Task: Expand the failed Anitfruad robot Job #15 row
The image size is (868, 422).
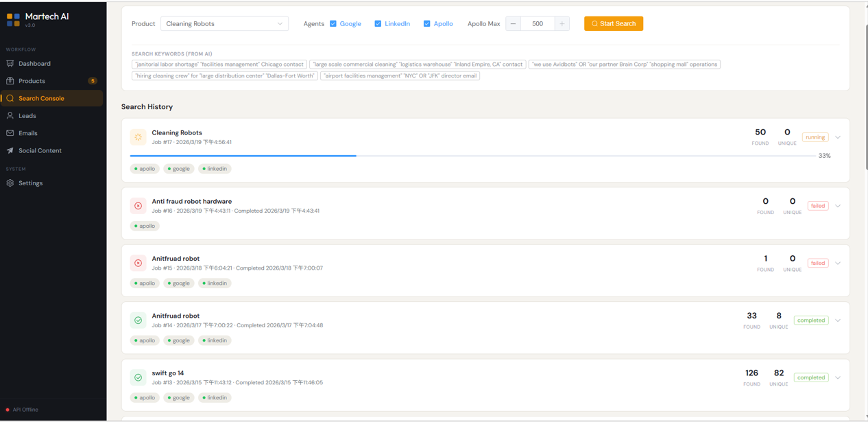Action: click(x=838, y=263)
